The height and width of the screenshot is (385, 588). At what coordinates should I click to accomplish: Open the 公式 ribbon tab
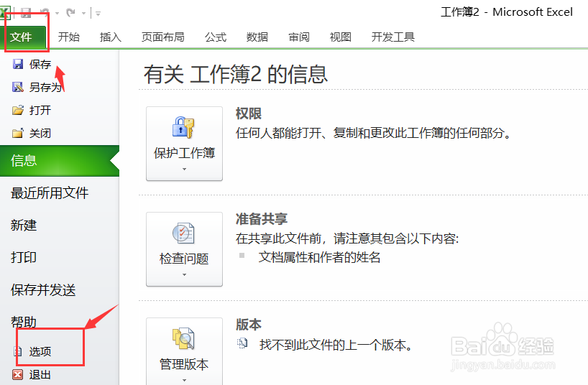tap(216, 37)
